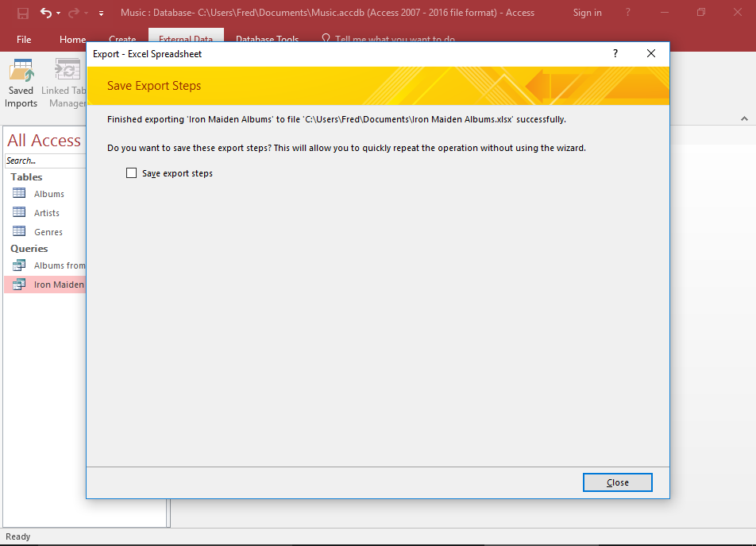
Task: Click the Save icon on Quick Access Toolbar
Action: (x=22, y=13)
